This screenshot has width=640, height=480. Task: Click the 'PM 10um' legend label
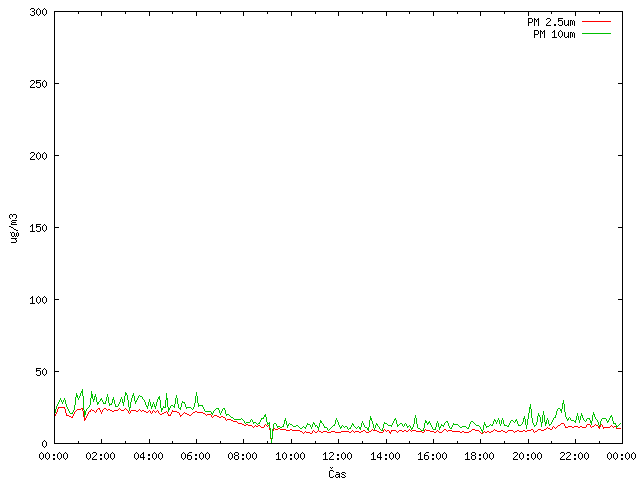pos(554,34)
